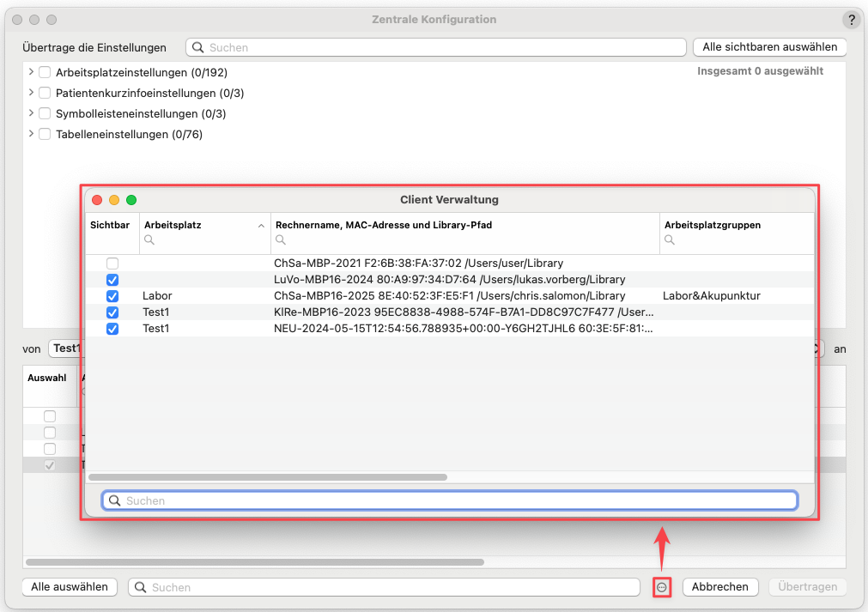Click horizontal scrollbar in Client Verwaltung
This screenshot has width=868, height=612.
click(268, 477)
